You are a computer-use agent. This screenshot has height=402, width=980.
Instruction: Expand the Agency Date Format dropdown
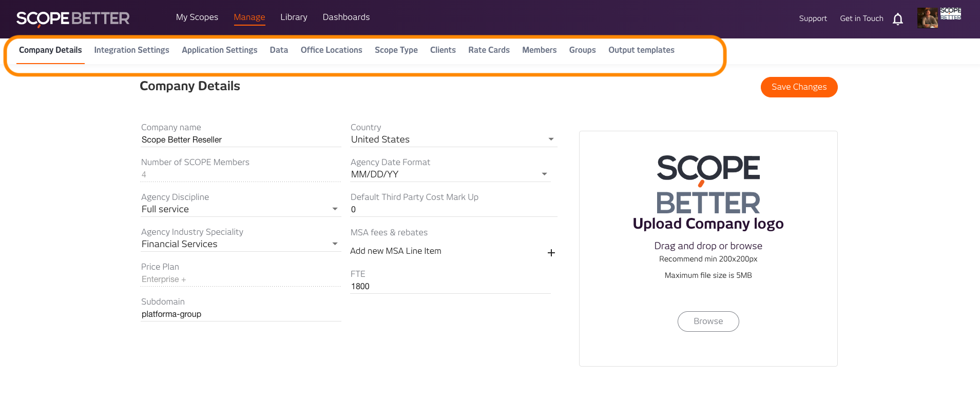(450, 174)
